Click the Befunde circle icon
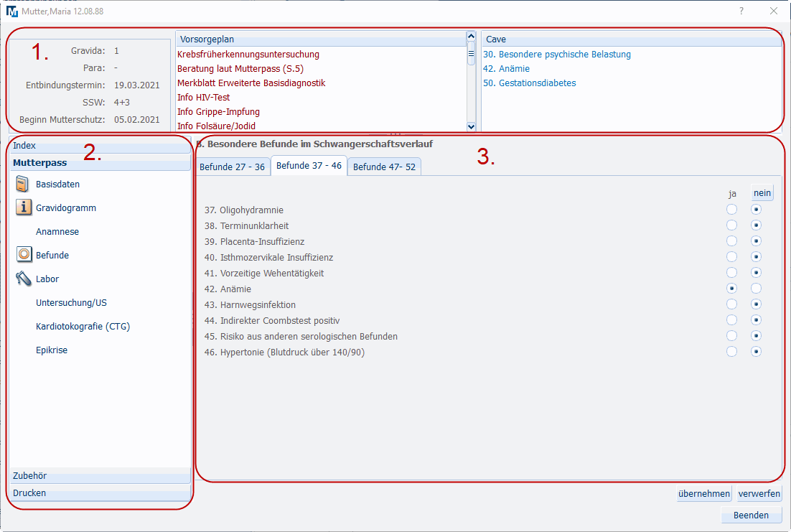Screen dimensions: 791x532 pos(24,254)
